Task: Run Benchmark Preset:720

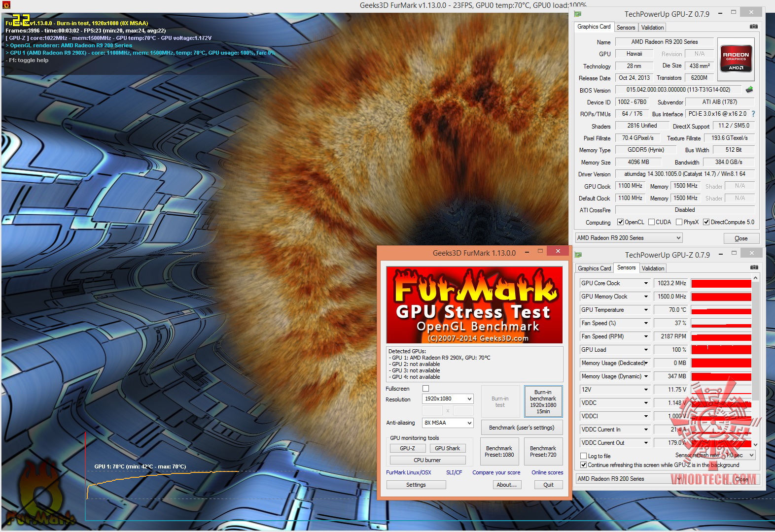Action: click(x=543, y=452)
